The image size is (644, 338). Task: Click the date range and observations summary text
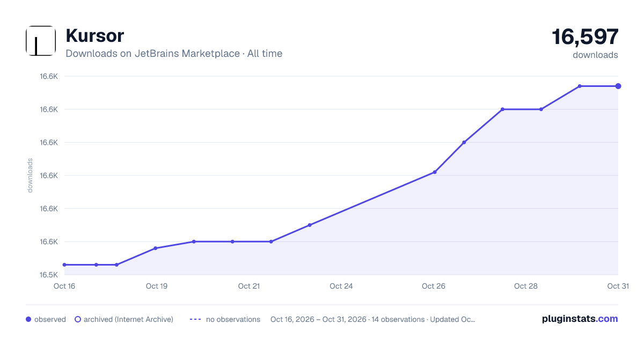point(372,319)
